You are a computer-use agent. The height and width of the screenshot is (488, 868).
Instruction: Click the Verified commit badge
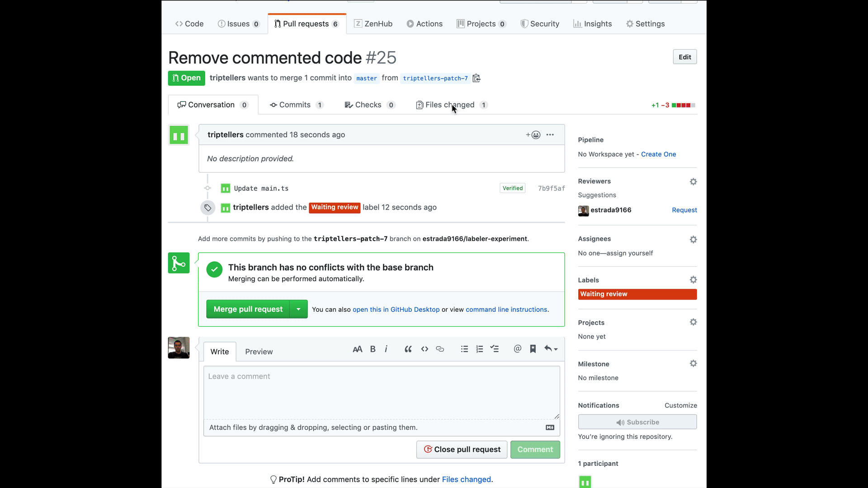click(513, 188)
